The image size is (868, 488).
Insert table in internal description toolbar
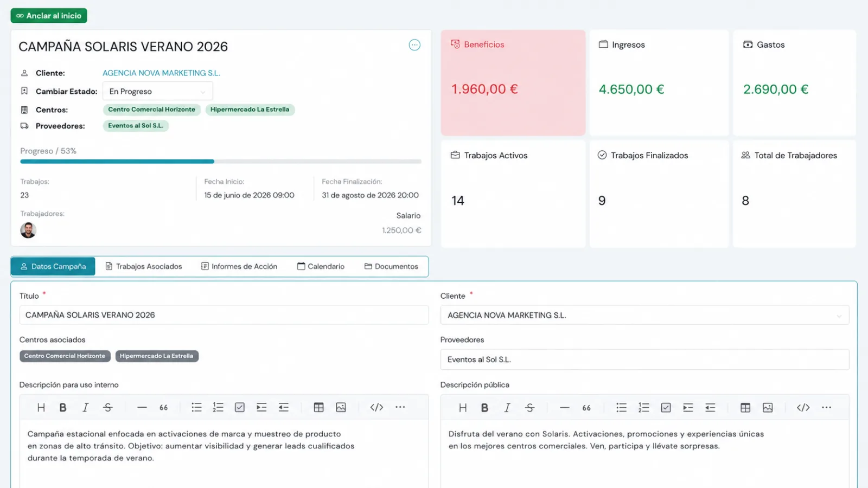(318, 407)
